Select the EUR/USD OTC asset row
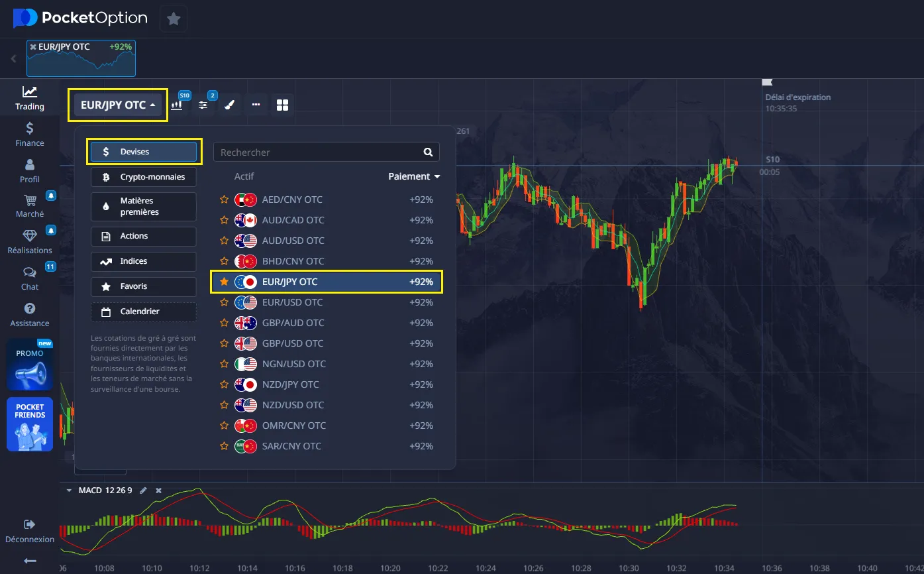This screenshot has width=924, height=574. pos(326,302)
